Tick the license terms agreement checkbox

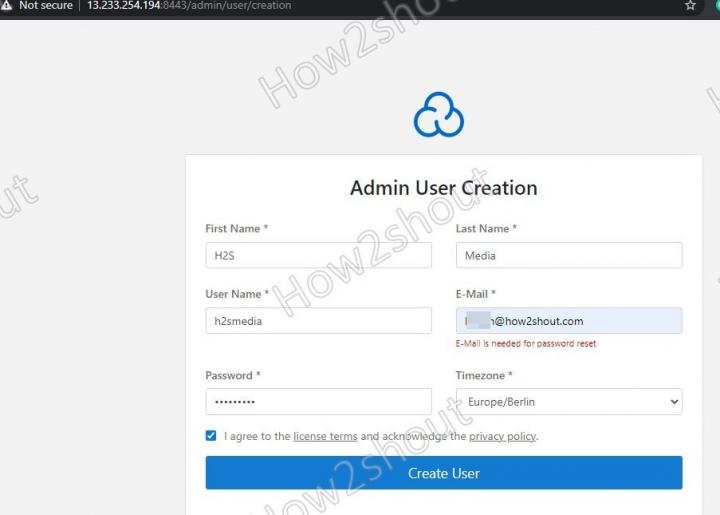coord(211,436)
